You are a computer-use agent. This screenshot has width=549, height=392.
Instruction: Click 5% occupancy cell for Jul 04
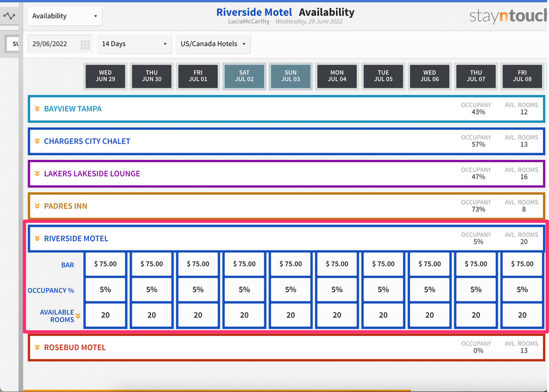337,290
